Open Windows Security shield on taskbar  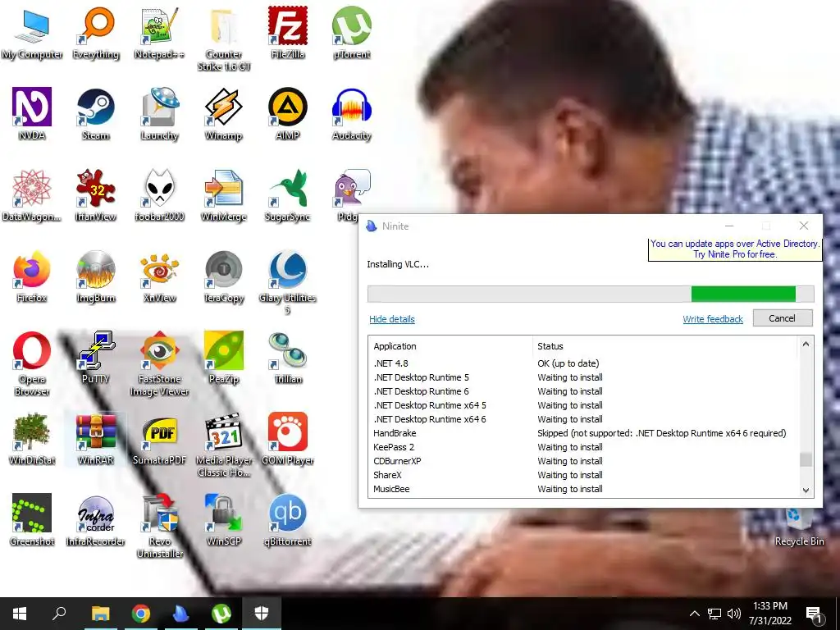(262, 614)
